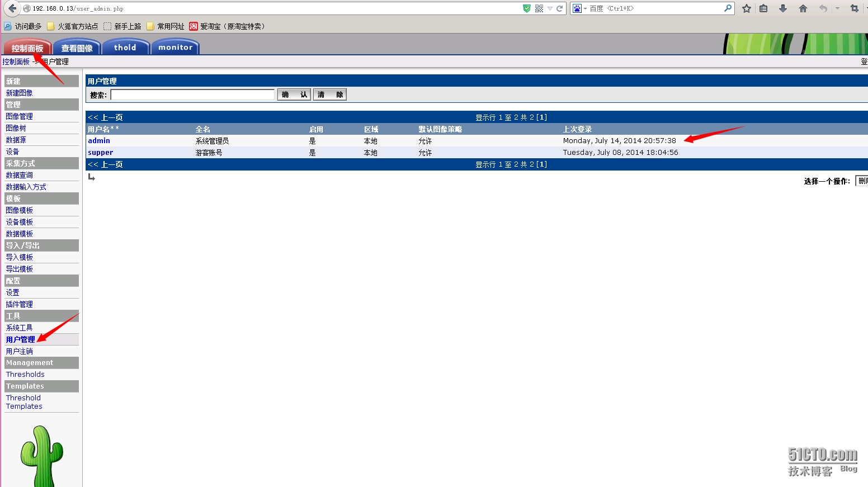Open the downloads arrow icon
The image size is (868, 487).
pos(783,8)
